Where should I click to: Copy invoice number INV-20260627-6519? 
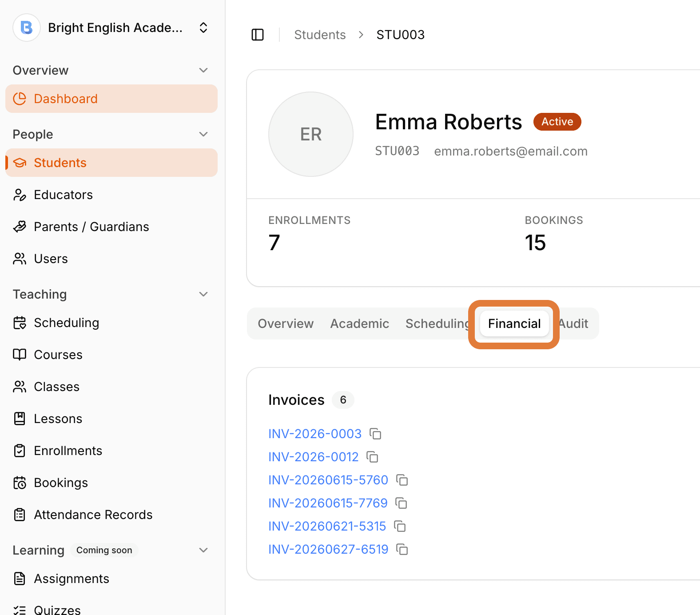coord(402,549)
